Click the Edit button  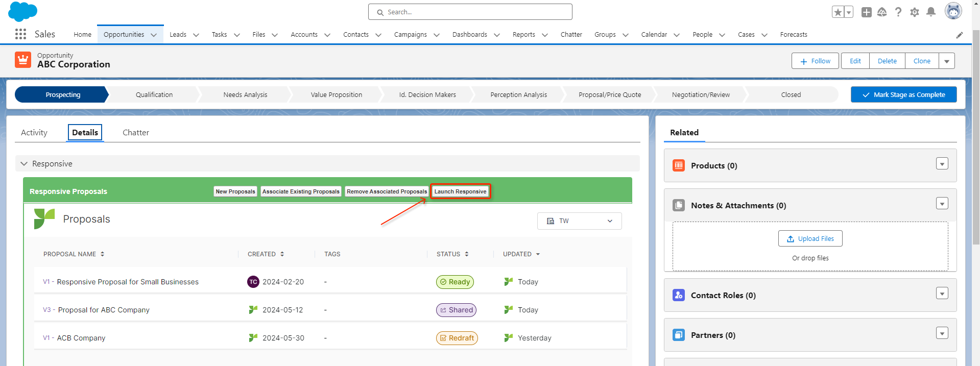[x=855, y=61]
